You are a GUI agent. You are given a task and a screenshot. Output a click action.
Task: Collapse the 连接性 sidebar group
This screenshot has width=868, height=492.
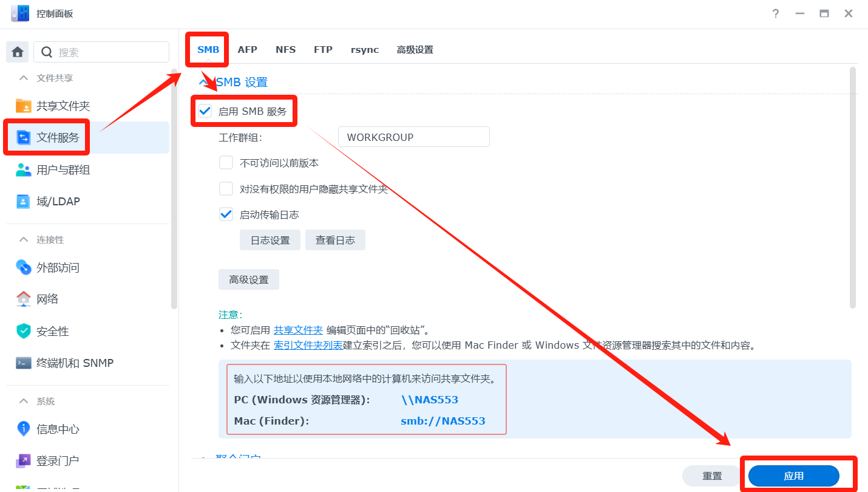24,239
